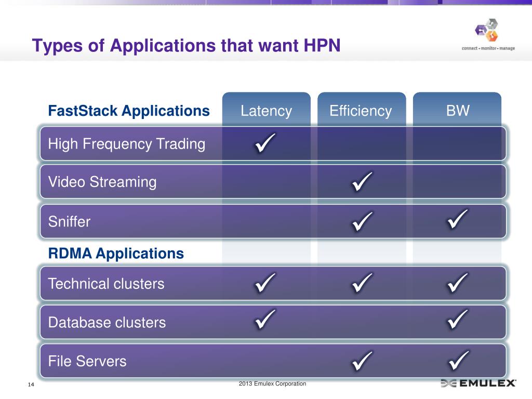Image resolution: width=532 pixels, height=399 pixels.
Task: Click File Servers Efficiency checkmark
Action: coord(361,360)
